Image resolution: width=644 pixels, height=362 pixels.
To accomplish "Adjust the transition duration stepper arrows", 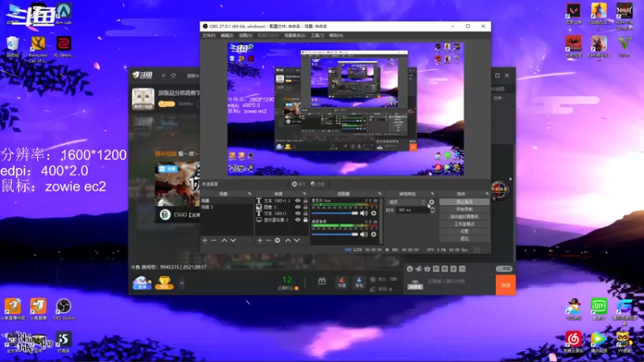I will click(432, 210).
